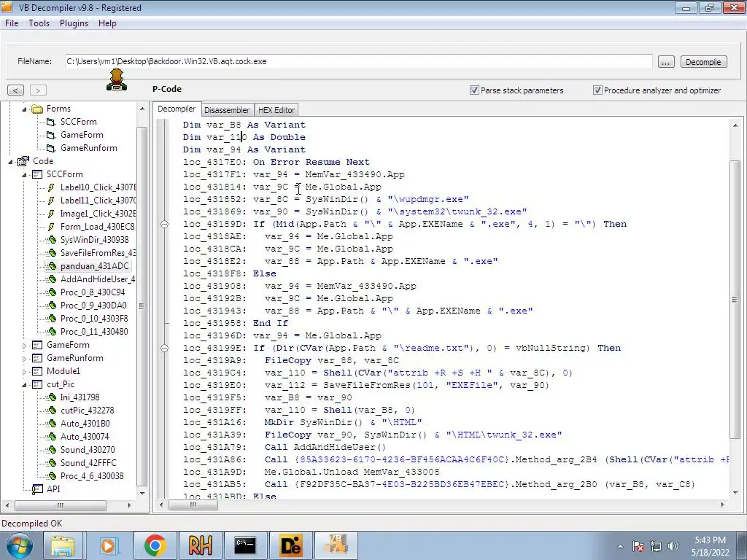The image size is (747, 560).
Task: Expand the GameForm code node
Action: pyautogui.click(x=24, y=346)
